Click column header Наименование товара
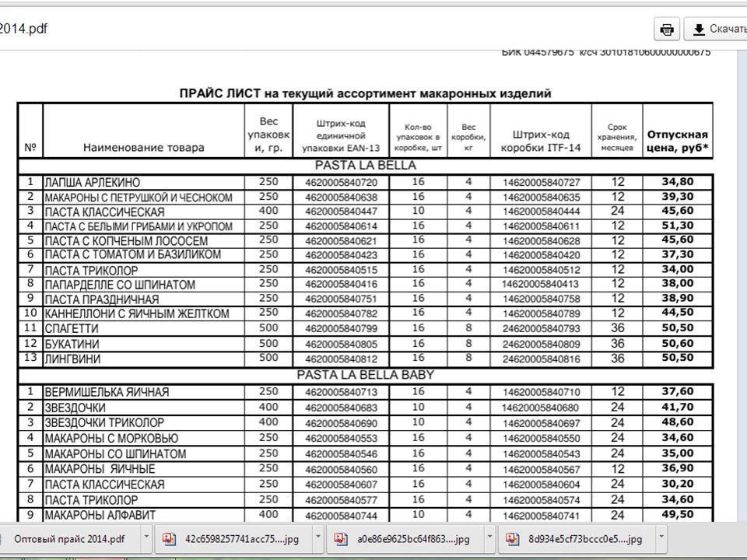Screen dimensions: 747x560 coord(143,148)
